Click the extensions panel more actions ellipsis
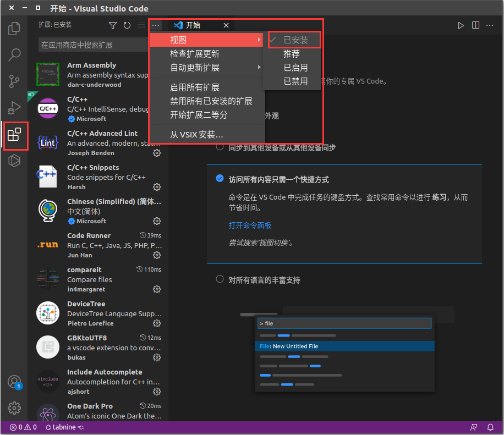This screenshot has width=504, height=435. pyautogui.click(x=156, y=25)
